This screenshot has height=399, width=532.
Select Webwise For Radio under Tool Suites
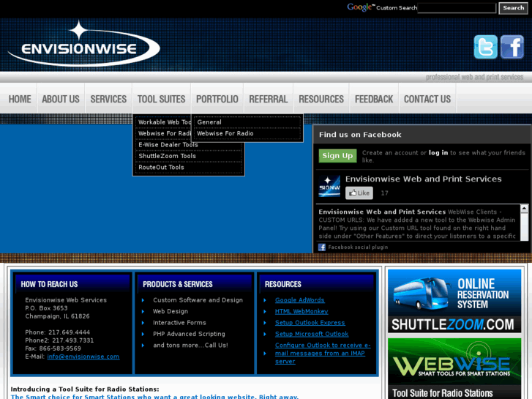click(163, 133)
